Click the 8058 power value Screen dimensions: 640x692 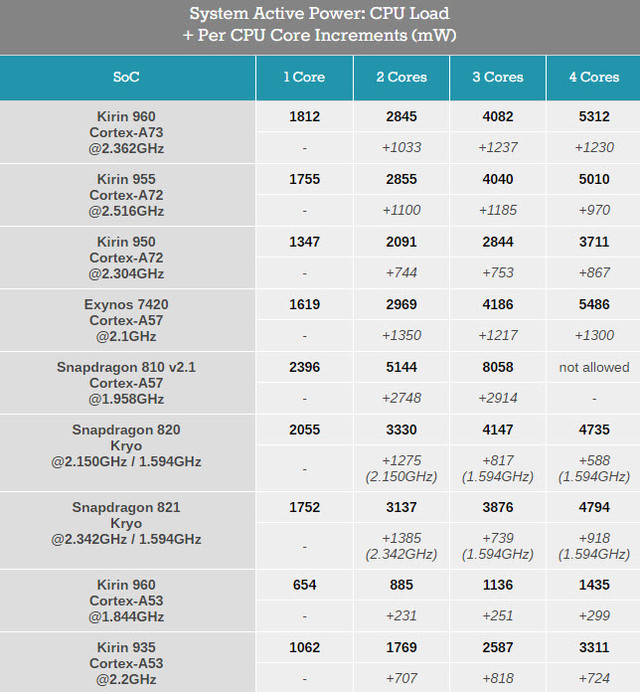click(498, 367)
